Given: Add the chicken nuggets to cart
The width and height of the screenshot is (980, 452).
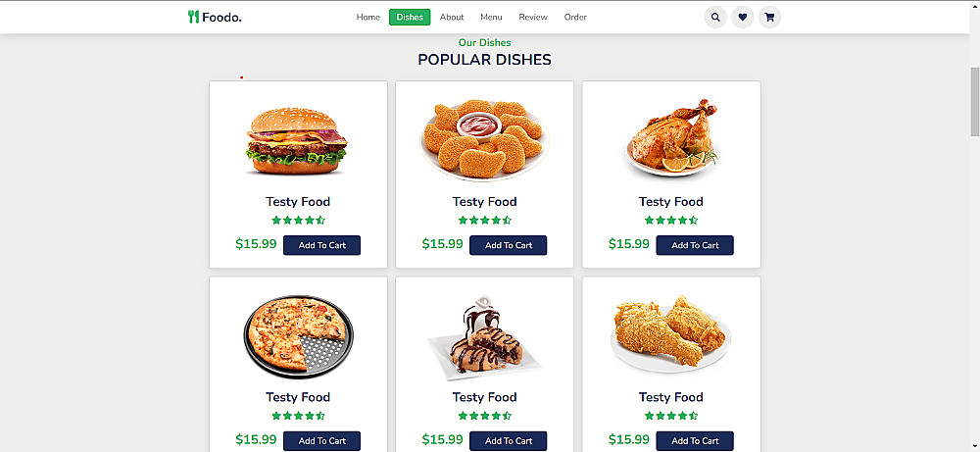Looking at the screenshot, I should point(508,245).
